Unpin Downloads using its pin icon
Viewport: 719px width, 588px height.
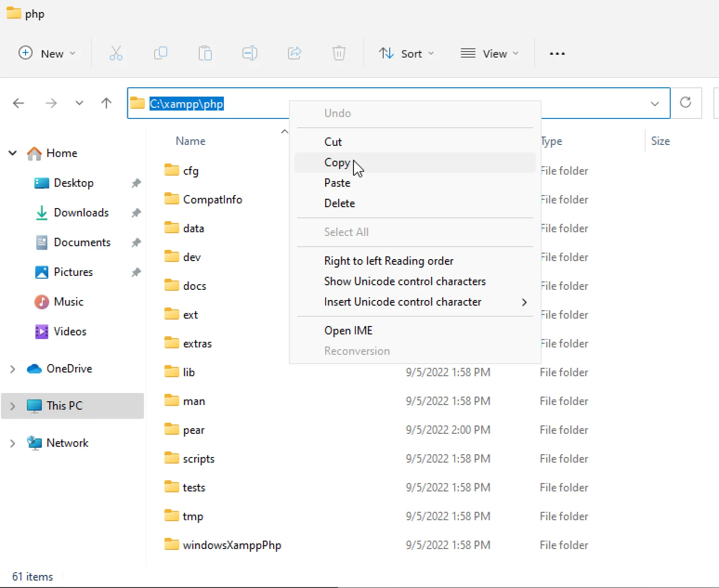click(136, 213)
